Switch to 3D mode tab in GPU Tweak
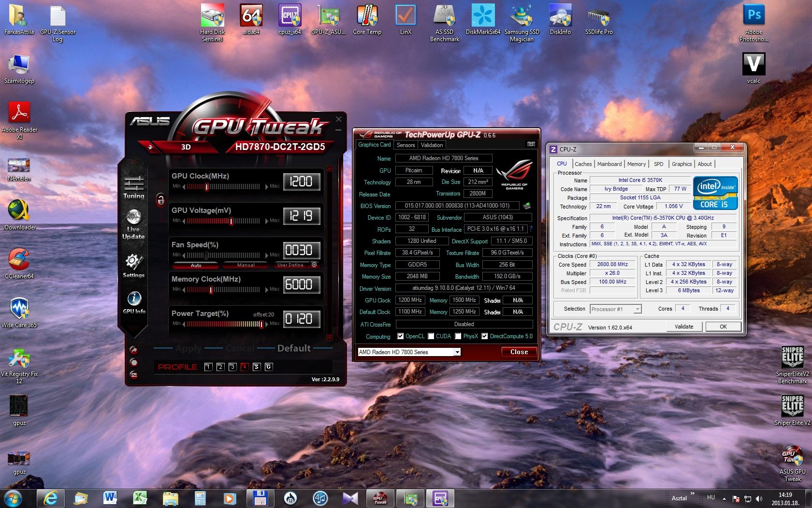The width and height of the screenshot is (812, 508). (186, 147)
